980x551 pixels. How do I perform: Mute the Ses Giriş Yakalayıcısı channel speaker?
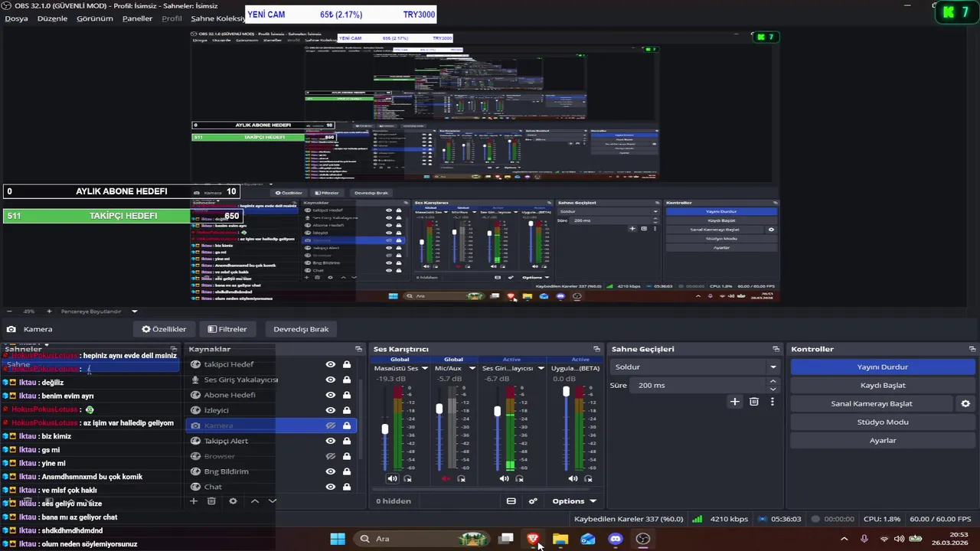(504, 479)
